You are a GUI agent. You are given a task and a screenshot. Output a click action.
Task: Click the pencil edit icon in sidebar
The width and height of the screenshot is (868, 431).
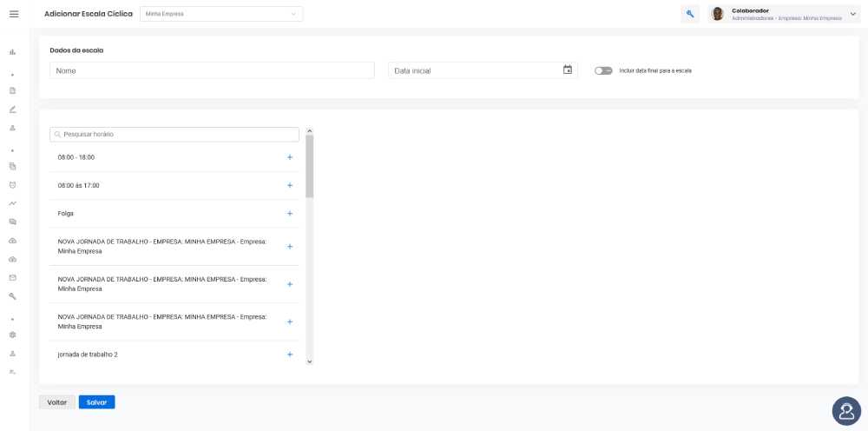point(13,109)
